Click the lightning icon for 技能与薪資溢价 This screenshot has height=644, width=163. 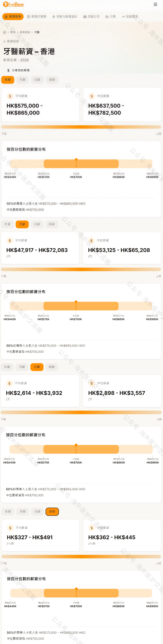[x=54, y=17]
